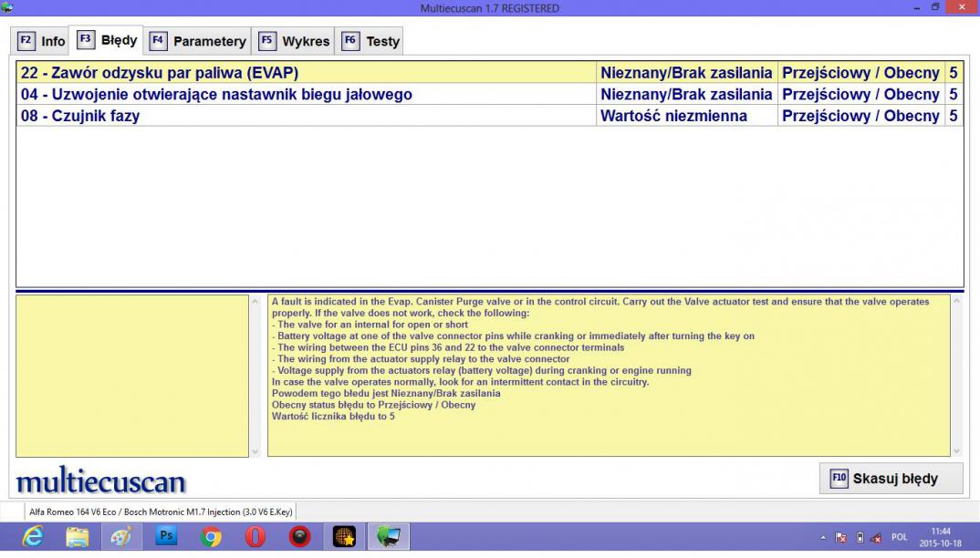Open the POL input language selector
This screenshot has height=558, width=980.
(901, 540)
